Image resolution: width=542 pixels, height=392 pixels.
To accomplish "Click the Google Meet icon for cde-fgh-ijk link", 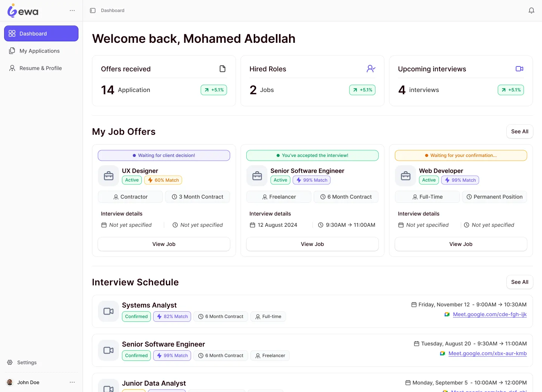I will click(x=447, y=315).
